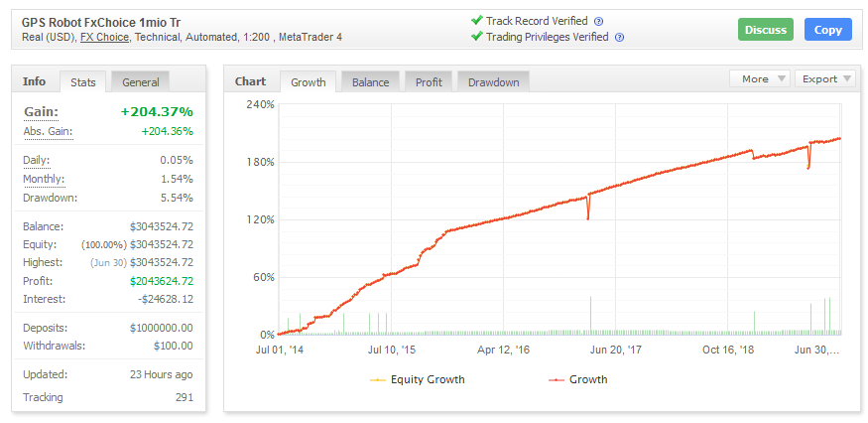Click the Deposits value $1000000.00

tap(162, 328)
